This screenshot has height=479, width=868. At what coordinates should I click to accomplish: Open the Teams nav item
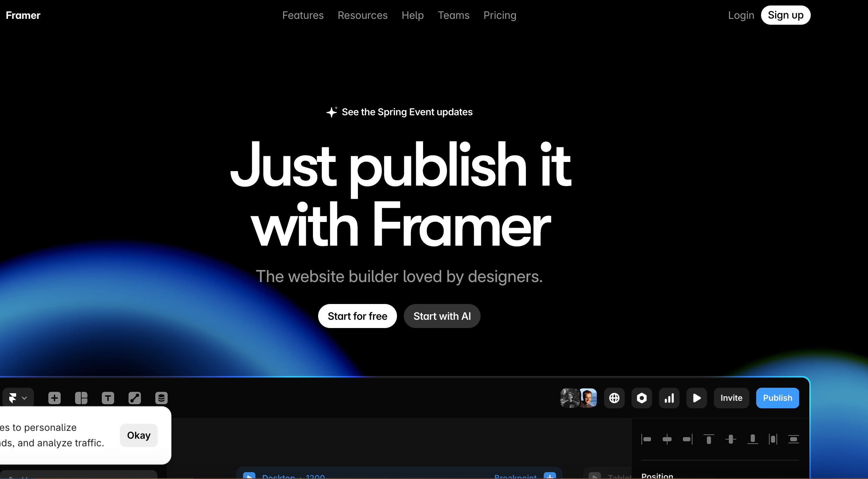point(453,15)
